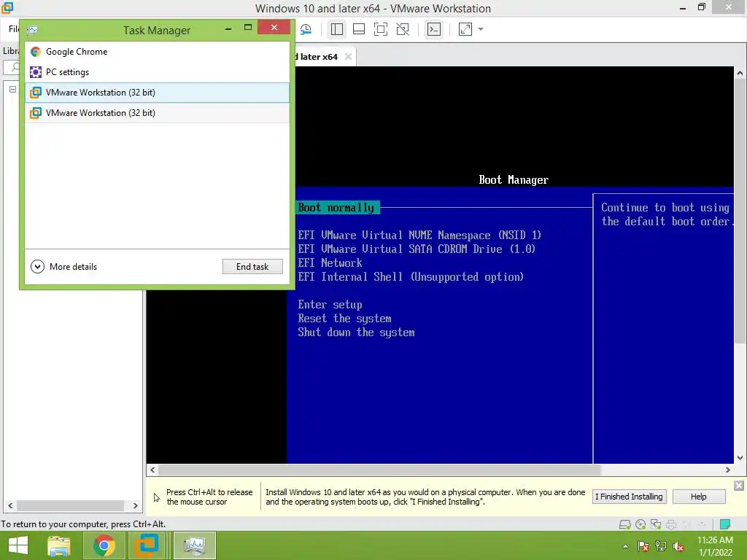Click the library search magnifier field
747x560 pixels.
point(12,67)
